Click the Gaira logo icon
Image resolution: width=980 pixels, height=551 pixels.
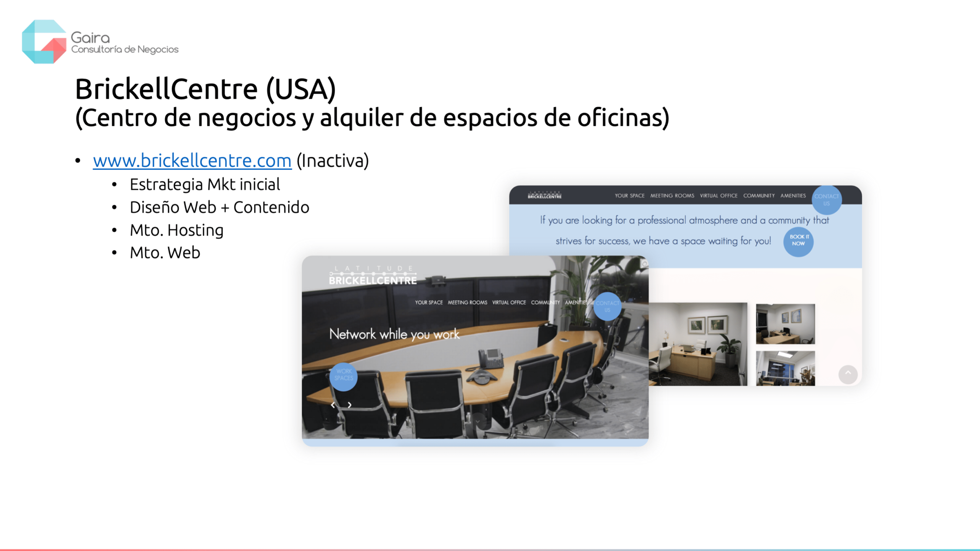pyautogui.click(x=44, y=42)
